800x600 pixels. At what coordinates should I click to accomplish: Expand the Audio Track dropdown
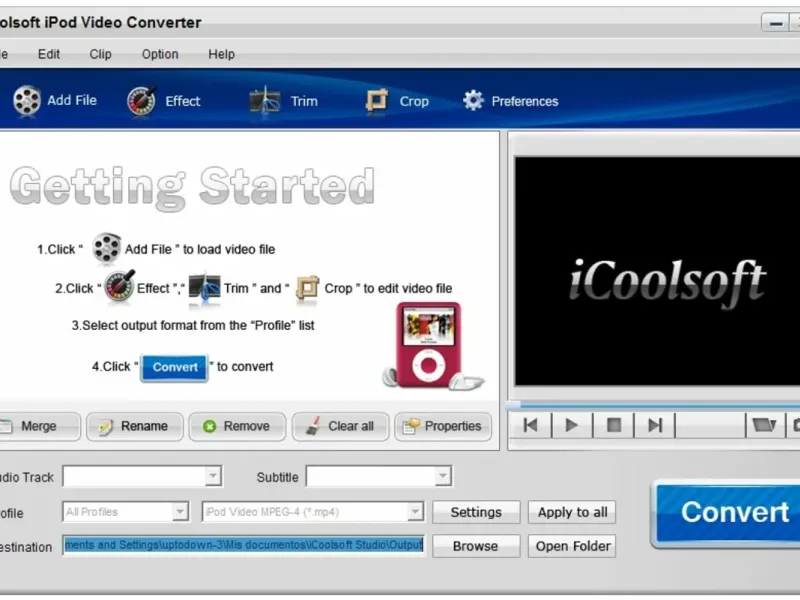pos(213,477)
